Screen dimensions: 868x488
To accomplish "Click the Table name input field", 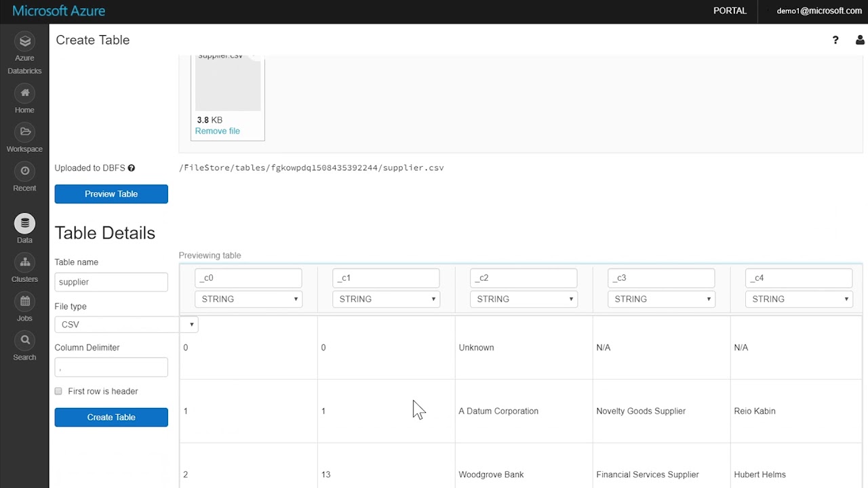I will tap(111, 282).
